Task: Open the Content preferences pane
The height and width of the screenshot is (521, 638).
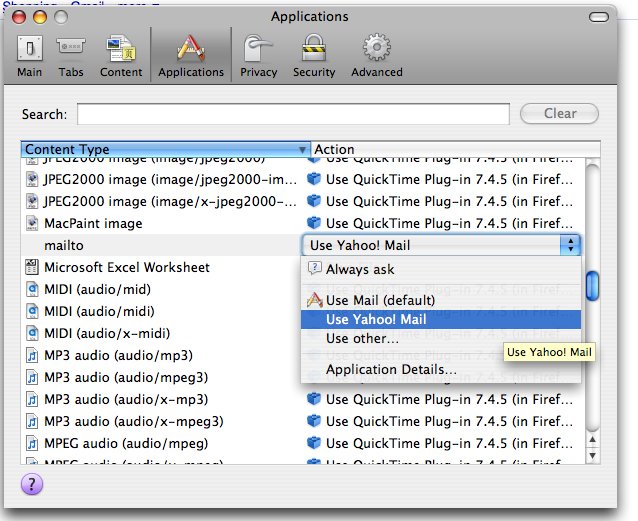Action: [121, 56]
